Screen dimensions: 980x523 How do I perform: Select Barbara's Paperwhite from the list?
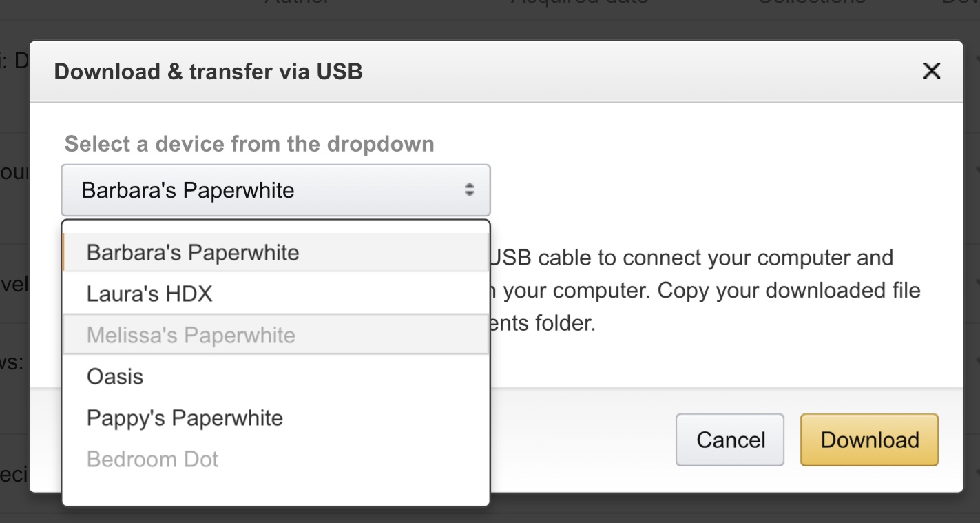click(x=193, y=253)
